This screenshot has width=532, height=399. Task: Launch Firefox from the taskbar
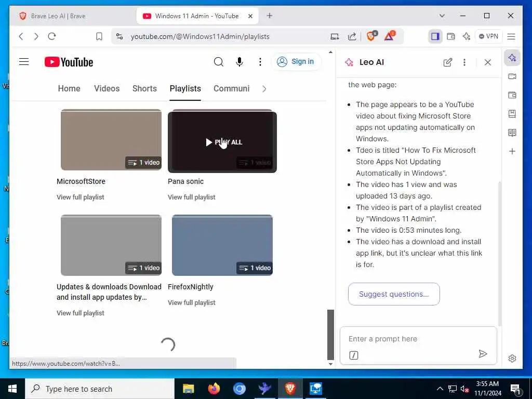coord(214,389)
